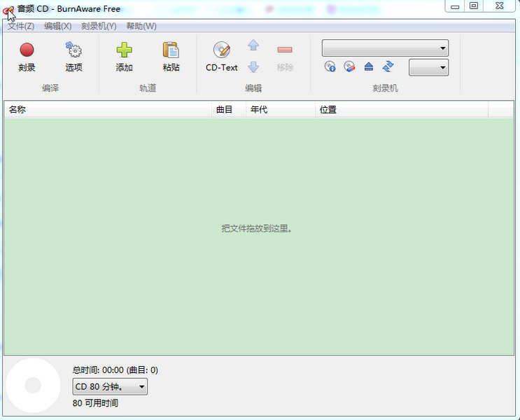Open the 帮助(W) menu
Screen dimensions: 520x420
[x=141, y=26]
